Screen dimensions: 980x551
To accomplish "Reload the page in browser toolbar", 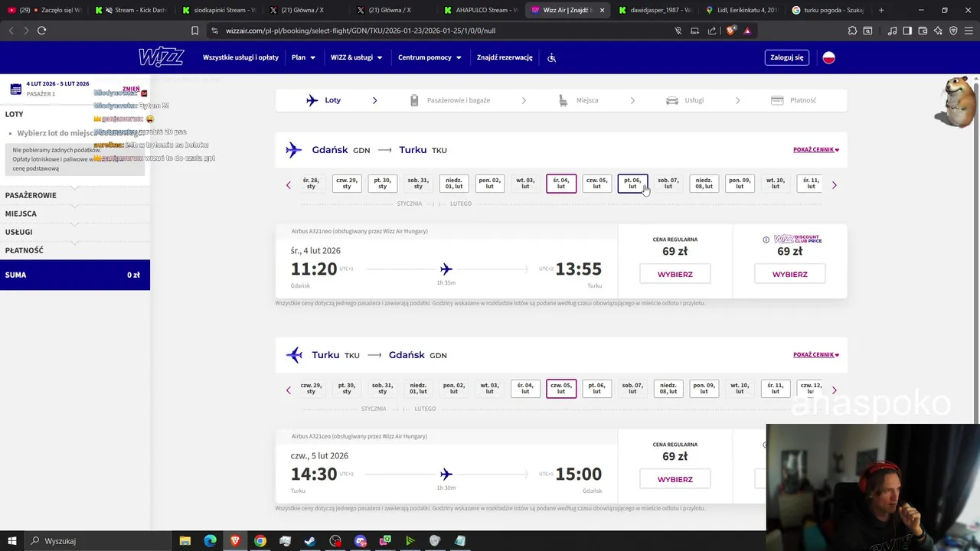I will [x=41, y=31].
